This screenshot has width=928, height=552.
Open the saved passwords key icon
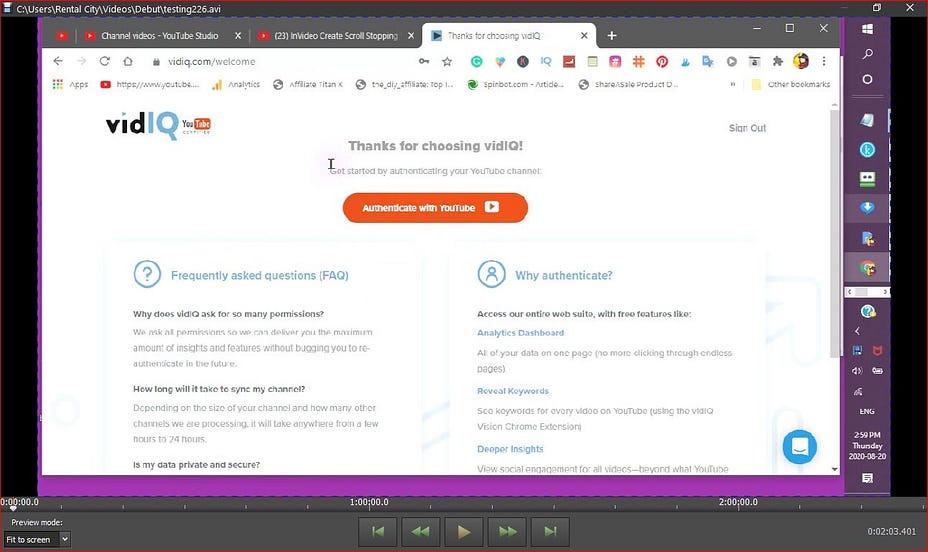click(424, 61)
